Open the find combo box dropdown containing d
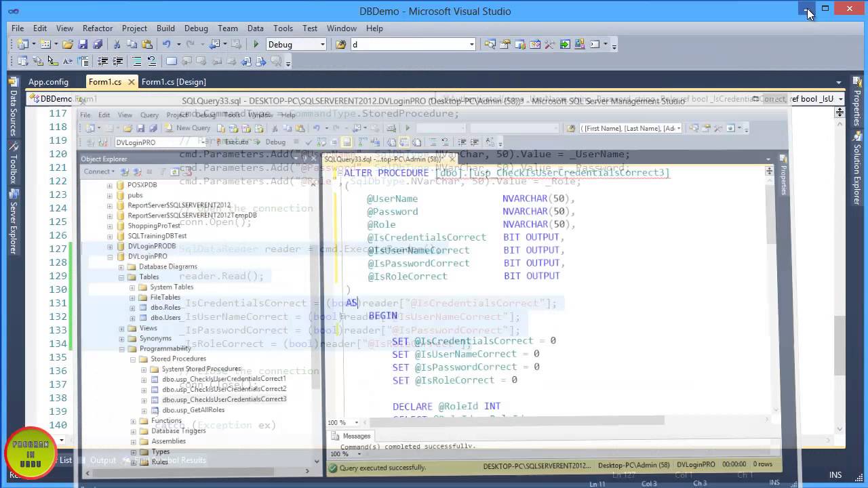 click(x=471, y=44)
